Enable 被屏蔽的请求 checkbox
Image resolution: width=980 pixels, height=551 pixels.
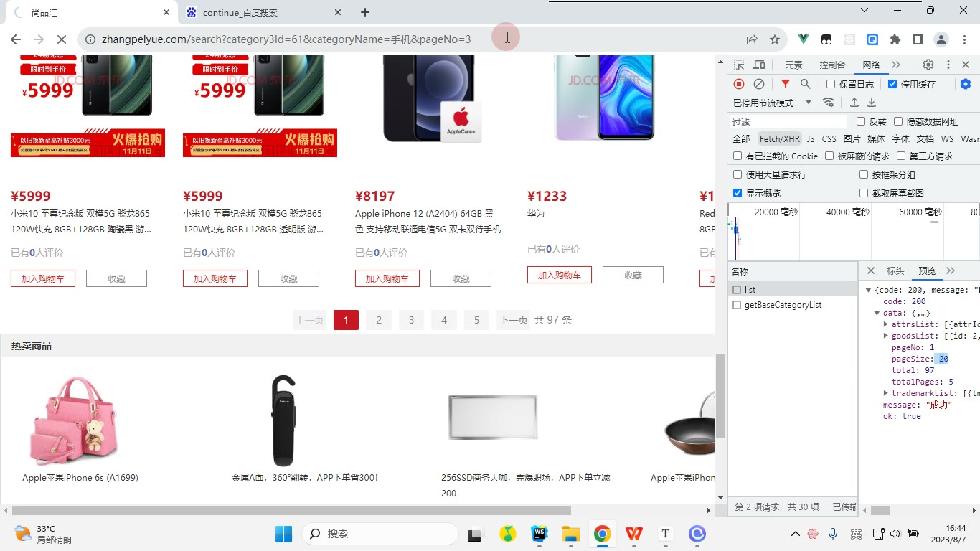[x=829, y=156]
